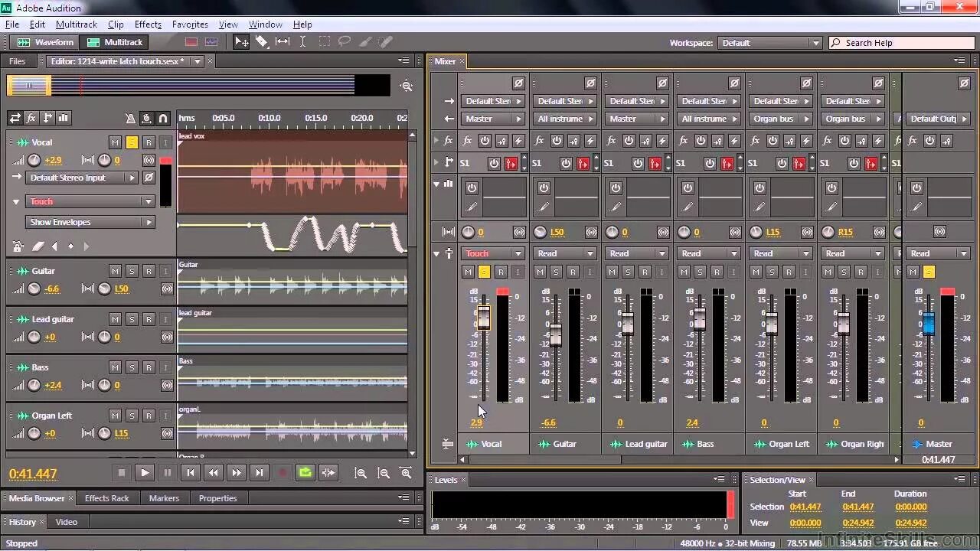980x551 pixels.
Task: Open the Favorites menu
Action: point(190,24)
